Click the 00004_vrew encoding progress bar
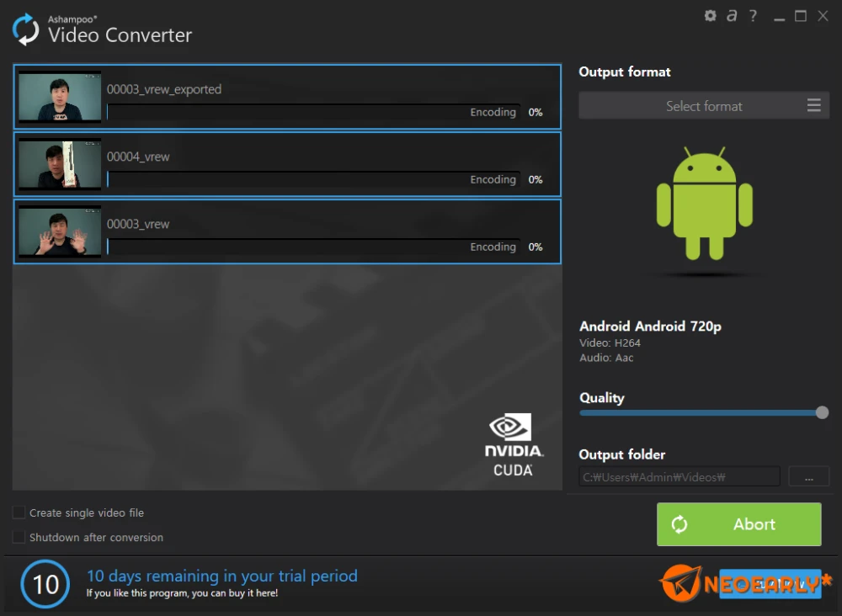The height and width of the screenshot is (616, 842). [x=313, y=179]
